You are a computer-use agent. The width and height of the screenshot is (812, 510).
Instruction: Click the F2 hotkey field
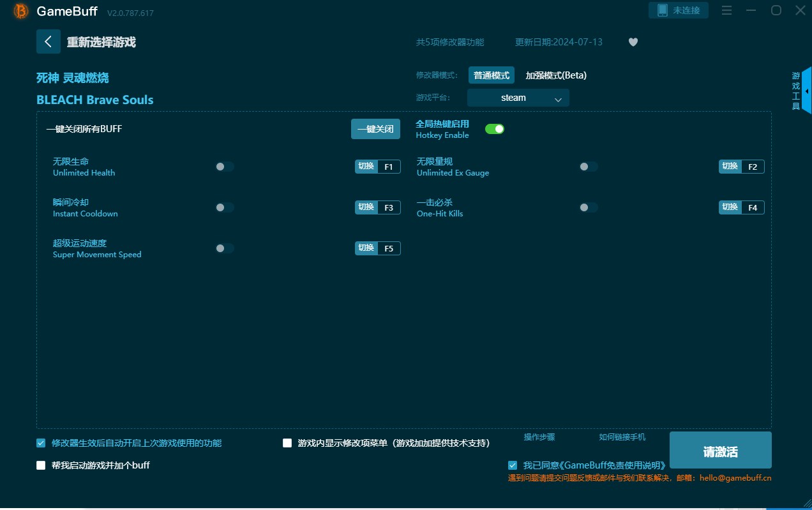[x=753, y=167]
